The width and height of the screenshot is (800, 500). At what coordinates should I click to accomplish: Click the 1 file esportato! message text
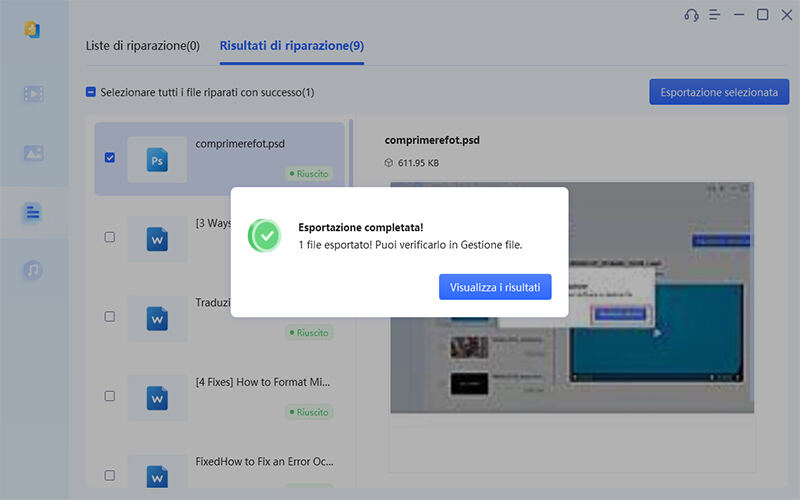point(410,244)
